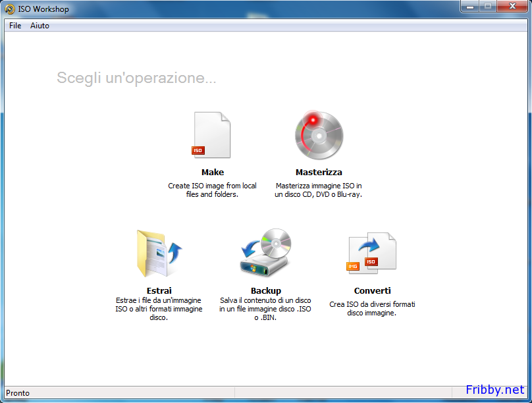This screenshot has width=532, height=403.
Task: Click the Converti IMG to ISO icon
Action: pos(372,254)
